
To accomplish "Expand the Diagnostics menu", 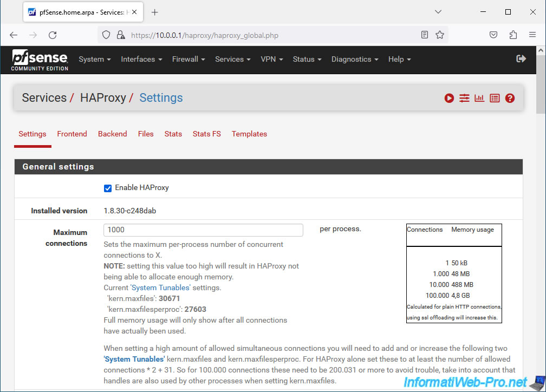I will 354,59.
